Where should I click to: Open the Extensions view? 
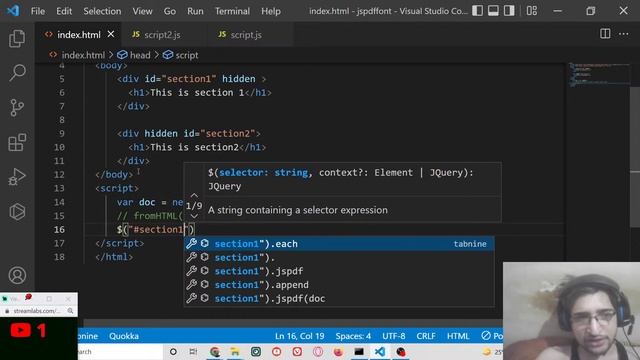pyautogui.click(x=17, y=142)
